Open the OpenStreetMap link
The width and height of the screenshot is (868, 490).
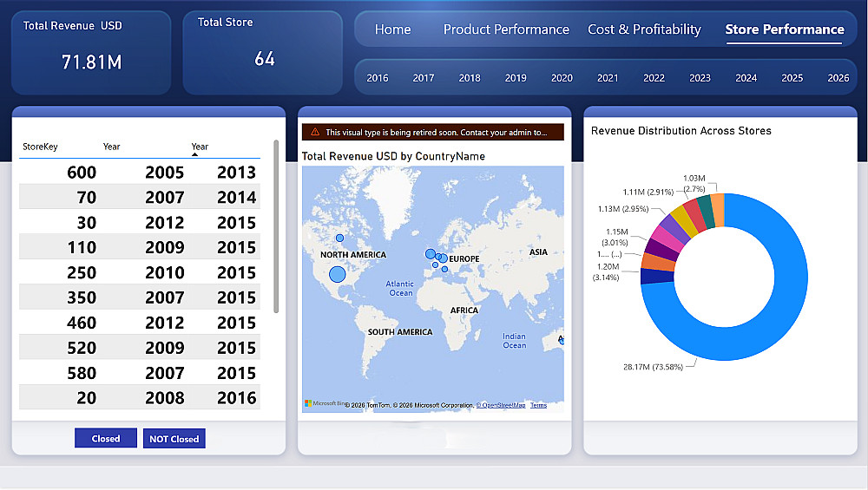point(501,405)
